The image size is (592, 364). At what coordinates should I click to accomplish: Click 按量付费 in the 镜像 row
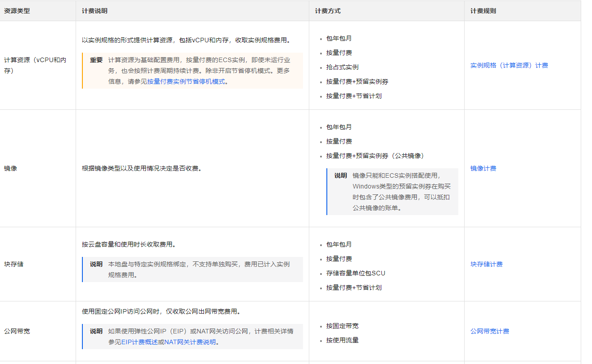[x=339, y=141]
